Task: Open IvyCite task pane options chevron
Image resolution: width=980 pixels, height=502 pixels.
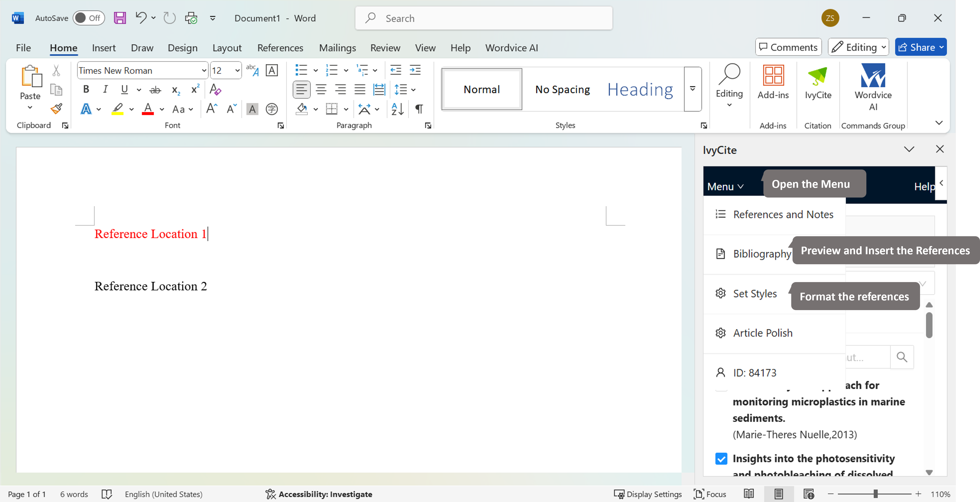Action: (x=909, y=149)
